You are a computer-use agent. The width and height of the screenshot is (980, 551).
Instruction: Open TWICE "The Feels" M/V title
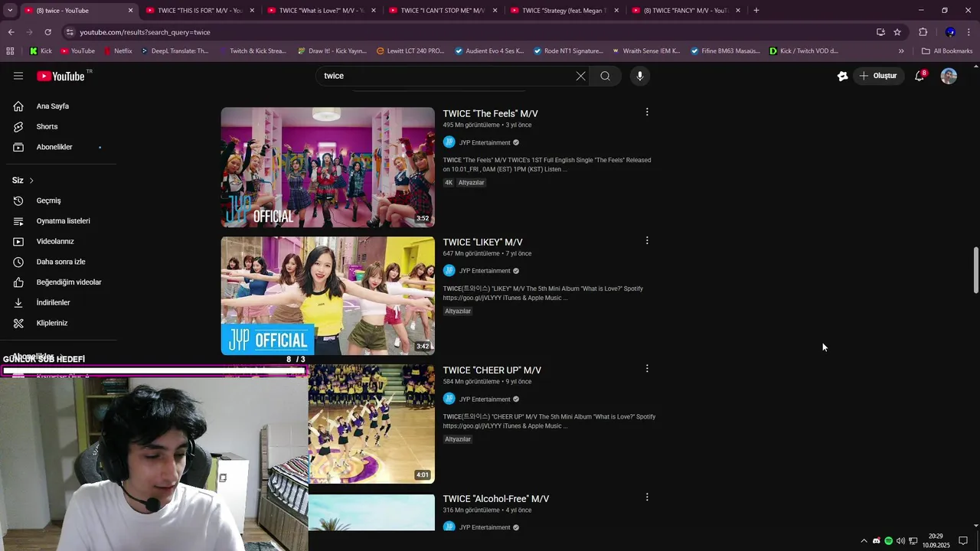[490, 114]
